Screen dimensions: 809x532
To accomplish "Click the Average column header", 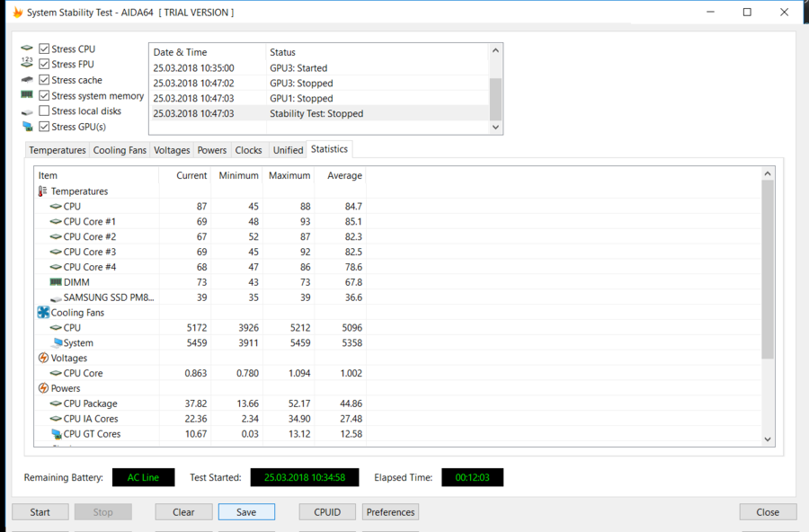I will pos(341,175).
